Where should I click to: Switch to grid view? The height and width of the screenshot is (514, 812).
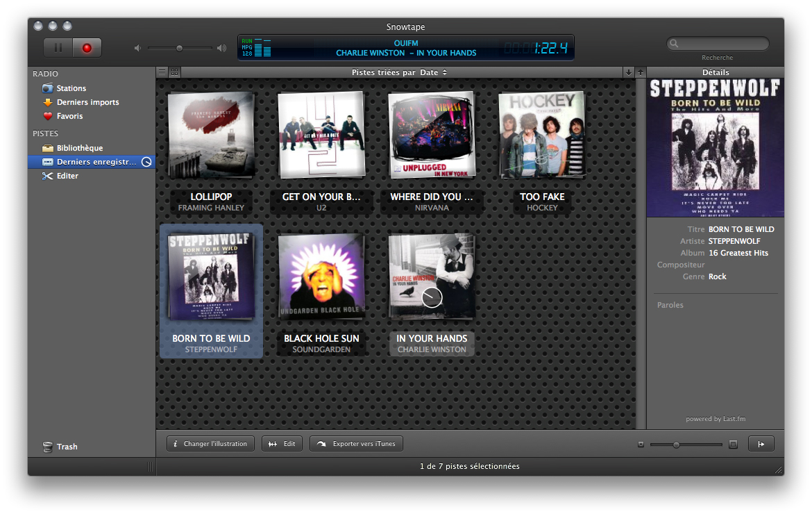(174, 72)
